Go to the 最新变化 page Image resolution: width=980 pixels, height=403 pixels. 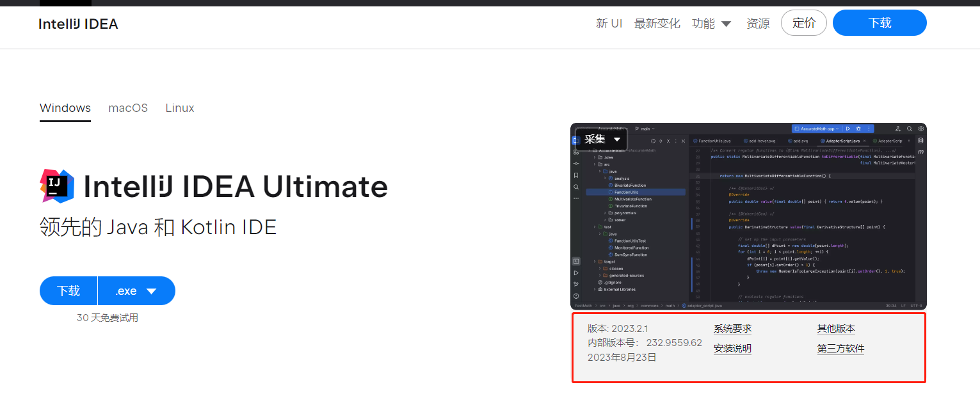point(657,24)
